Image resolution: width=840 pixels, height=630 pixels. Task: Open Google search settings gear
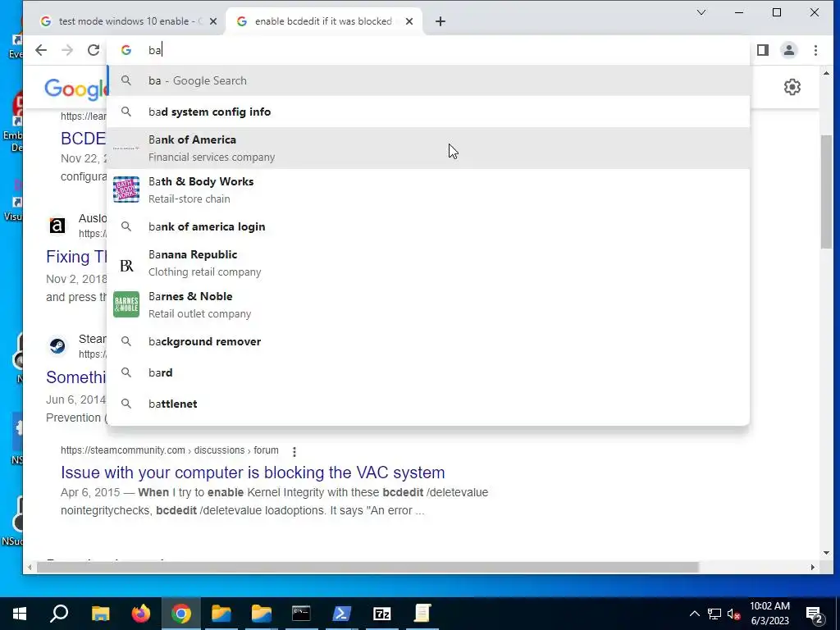[x=792, y=87]
